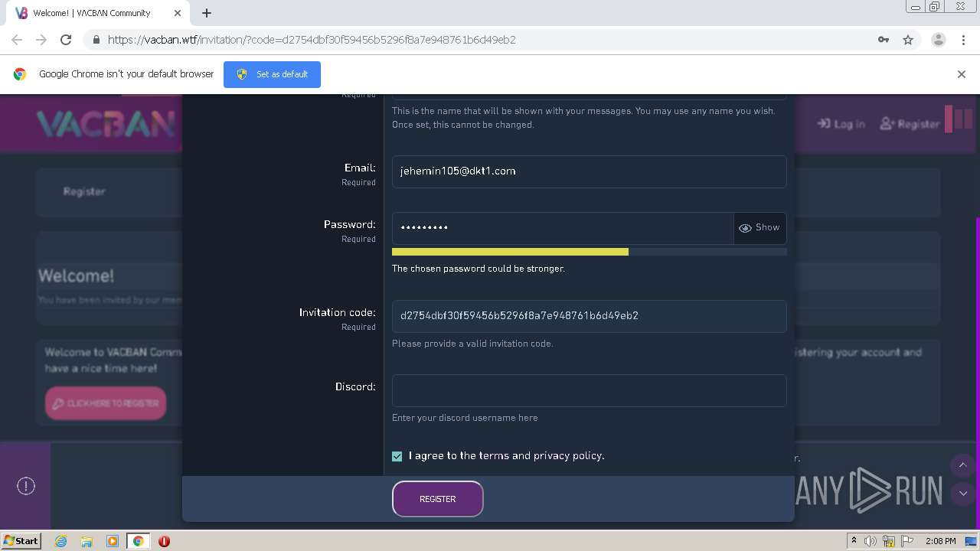Open the Windows Start menu

click(21, 540)
